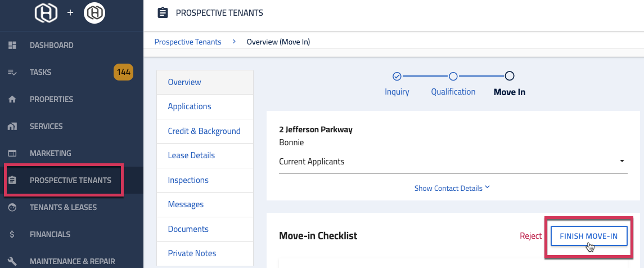Click the Properties house icon
This screenshot has height=268, width=644.
[12, 99]
